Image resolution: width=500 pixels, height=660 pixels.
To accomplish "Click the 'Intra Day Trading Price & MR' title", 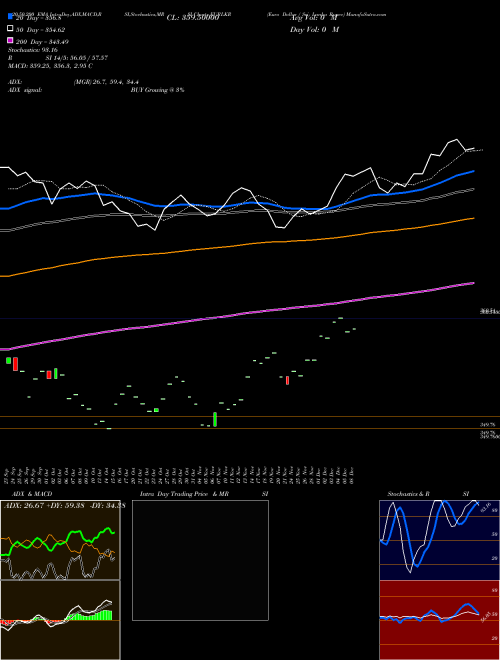I will (184, 494).
